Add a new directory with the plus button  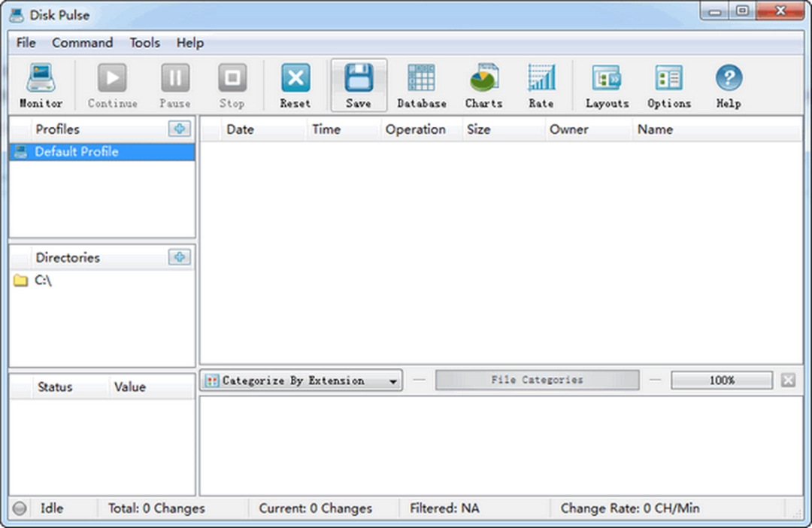tap(179, 257)
